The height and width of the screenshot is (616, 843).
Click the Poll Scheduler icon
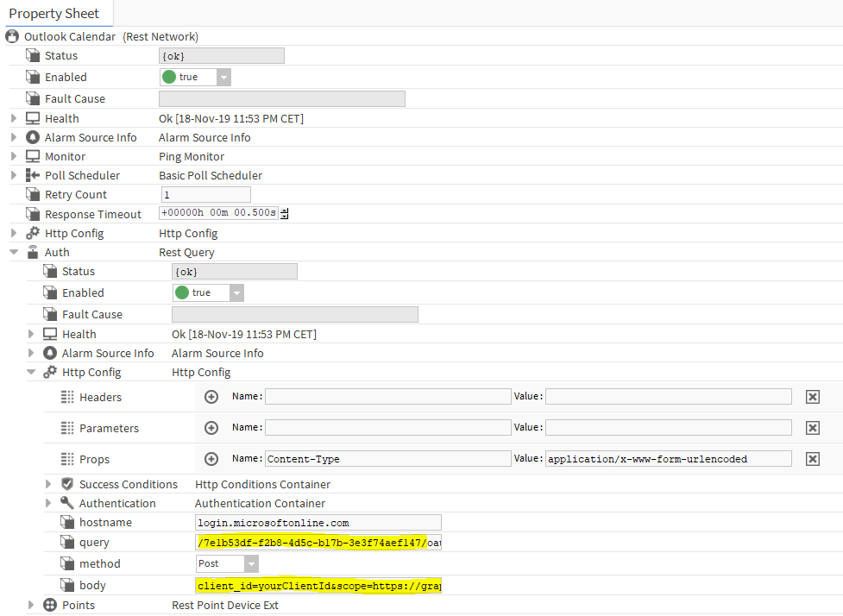pos(33,175)
